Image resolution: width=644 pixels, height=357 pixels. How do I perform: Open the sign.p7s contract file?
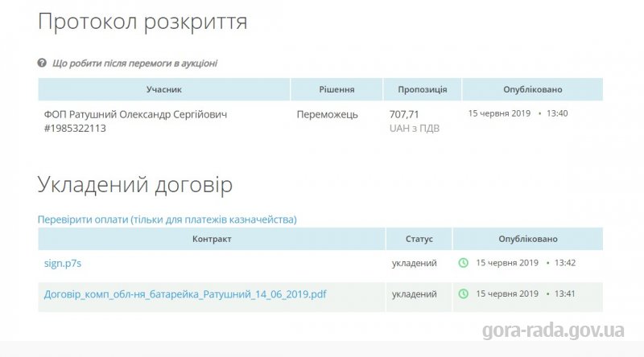point(63,263)
